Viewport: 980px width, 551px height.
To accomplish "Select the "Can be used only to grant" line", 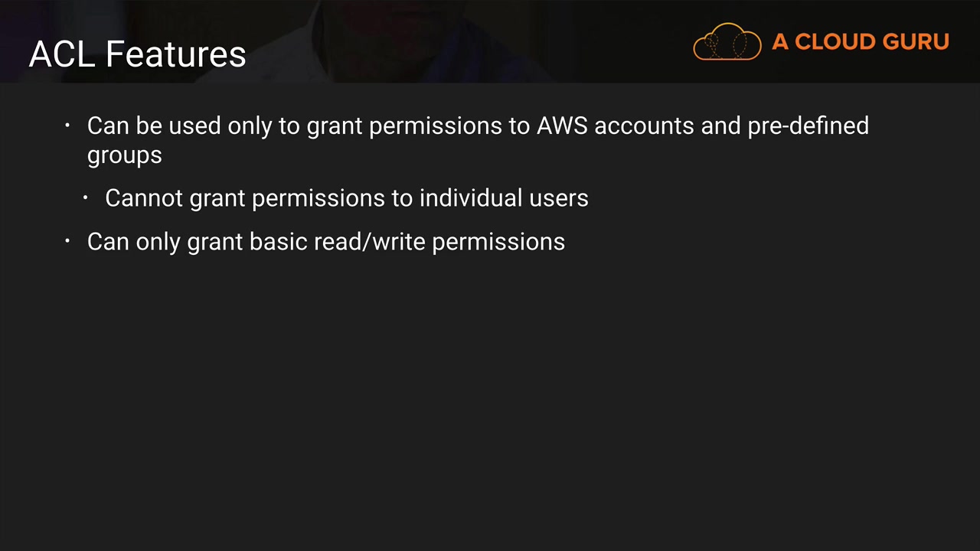I will click(477, 126).
